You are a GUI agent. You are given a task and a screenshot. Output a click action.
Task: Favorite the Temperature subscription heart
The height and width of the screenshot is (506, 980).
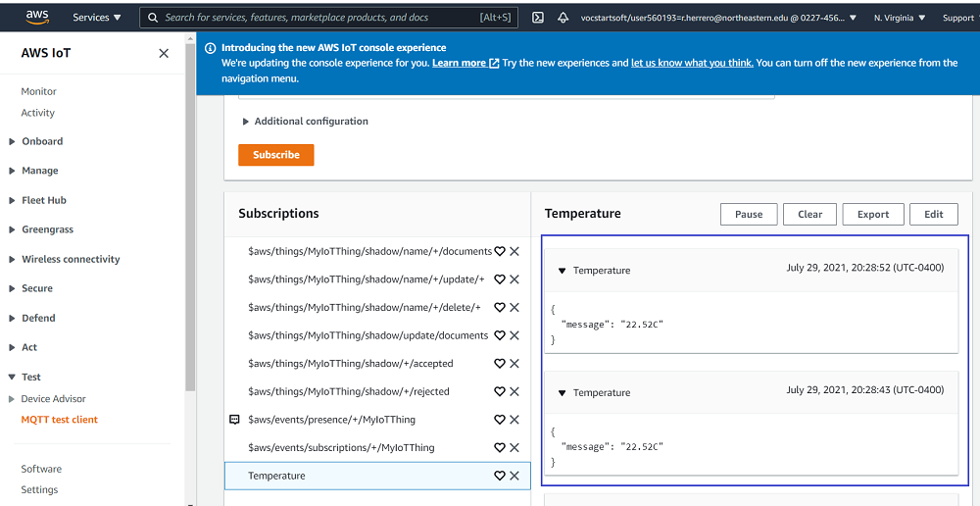click(500, 476)
